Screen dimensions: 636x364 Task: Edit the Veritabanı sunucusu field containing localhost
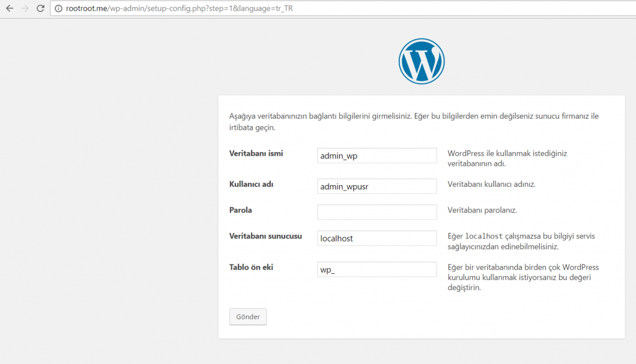[x=377, y=238]
